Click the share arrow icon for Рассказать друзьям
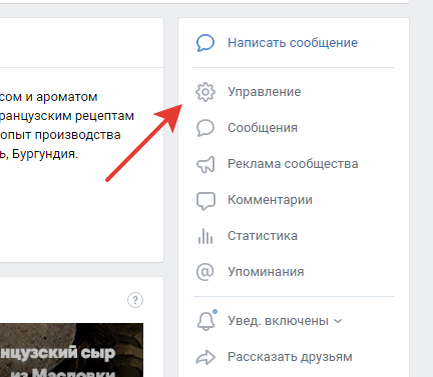 [x=205, y=357]
